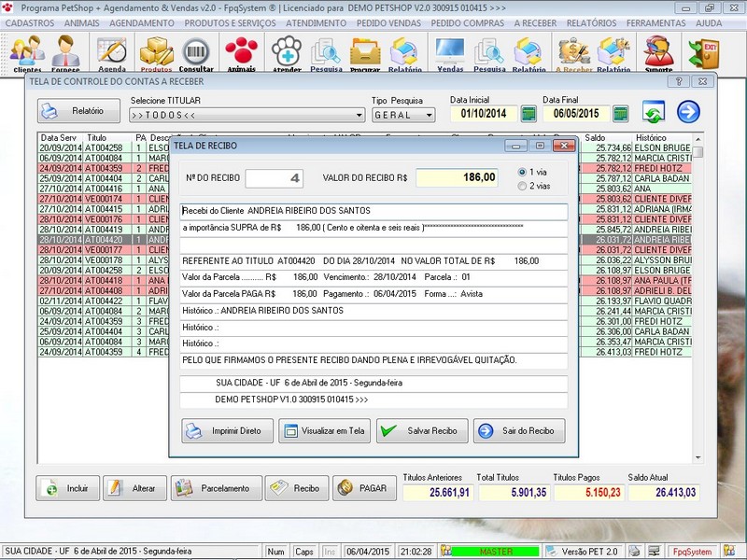Click the green refresh icon
The image size is (747, 560).
tap(654, 112)
